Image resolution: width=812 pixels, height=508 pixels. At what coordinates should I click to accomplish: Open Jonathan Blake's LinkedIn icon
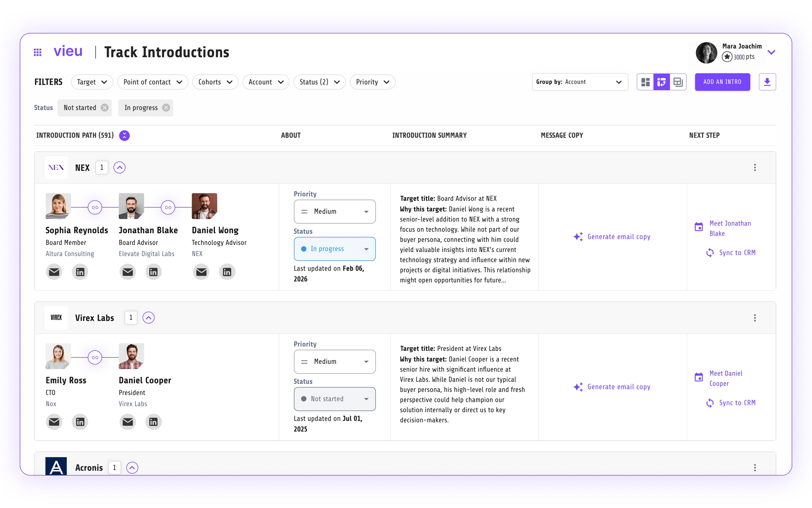pyautogui.click(x=153, y=272)
